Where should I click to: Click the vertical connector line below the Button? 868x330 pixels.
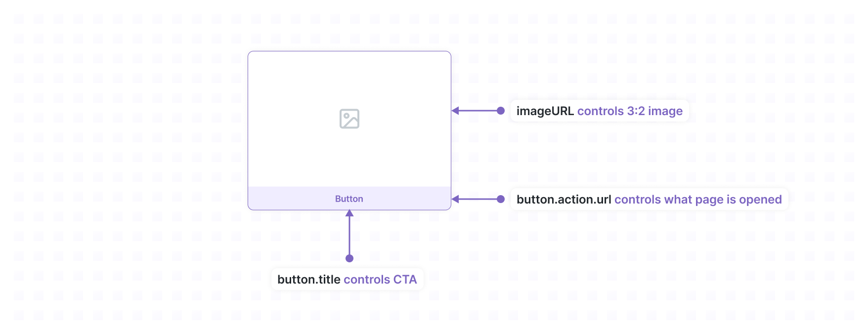pos(349,236)
